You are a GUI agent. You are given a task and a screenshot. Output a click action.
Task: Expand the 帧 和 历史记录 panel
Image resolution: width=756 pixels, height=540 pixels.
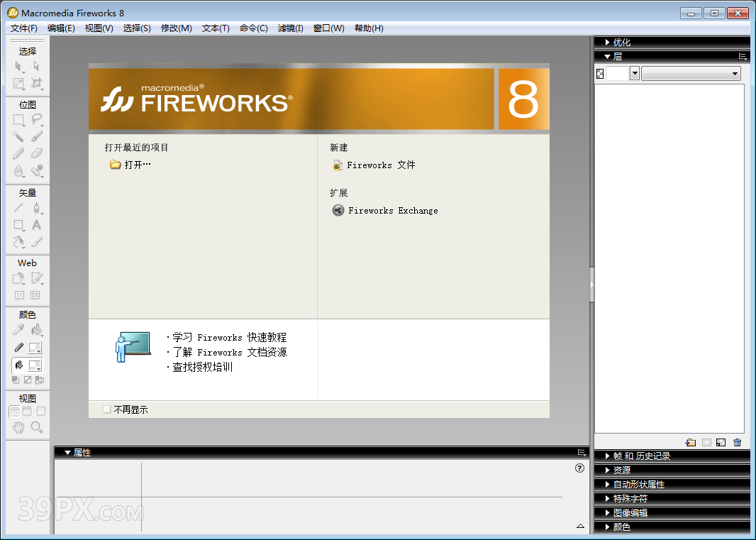tap(608, 456)
